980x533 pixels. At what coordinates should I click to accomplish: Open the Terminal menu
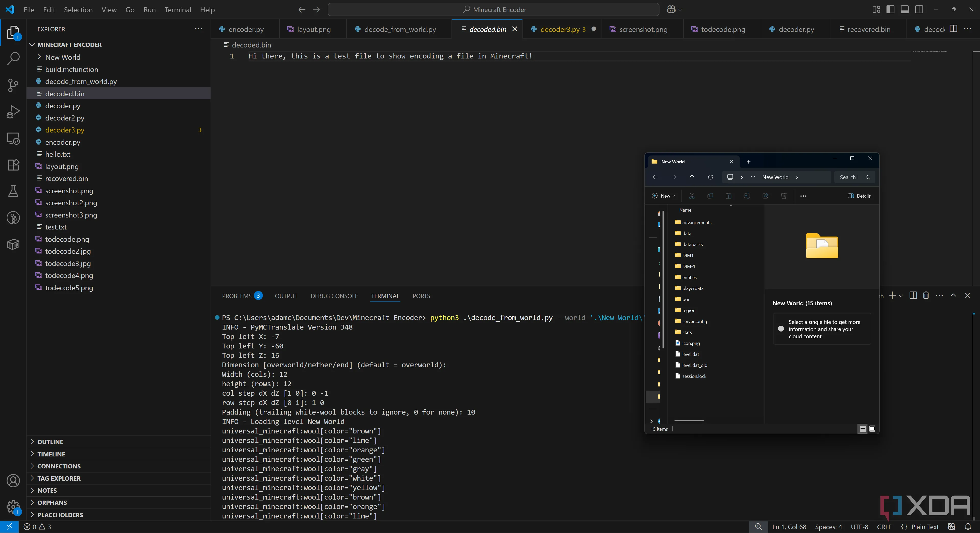tap(178, 9)
